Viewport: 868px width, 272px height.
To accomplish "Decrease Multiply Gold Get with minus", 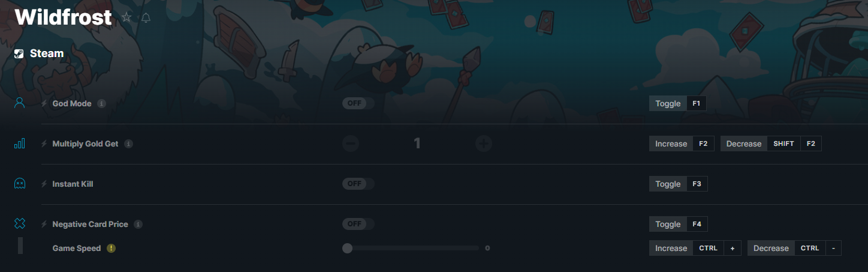I will [351, 144].
